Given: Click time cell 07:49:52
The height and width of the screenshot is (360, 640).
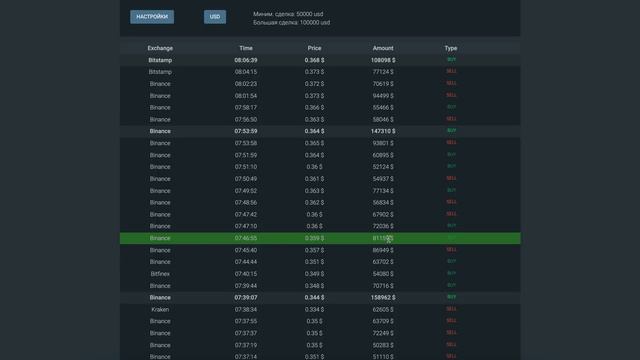Looking at the screenshot, I should [246, 191].
